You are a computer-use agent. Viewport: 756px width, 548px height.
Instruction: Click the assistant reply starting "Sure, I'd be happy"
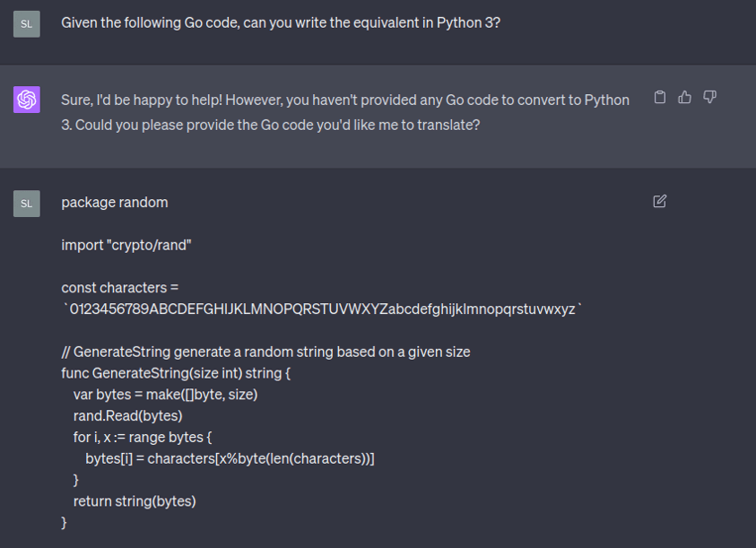click(x=344, y=112)
